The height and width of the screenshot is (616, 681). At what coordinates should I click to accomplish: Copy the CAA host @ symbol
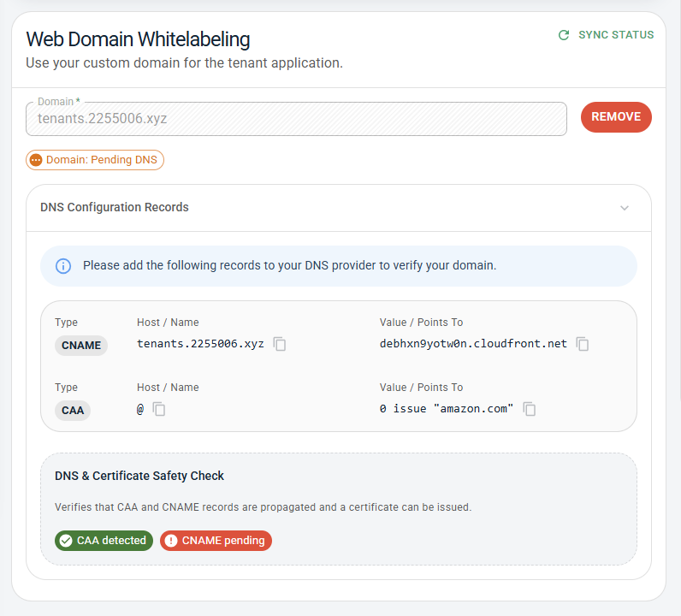159,409
